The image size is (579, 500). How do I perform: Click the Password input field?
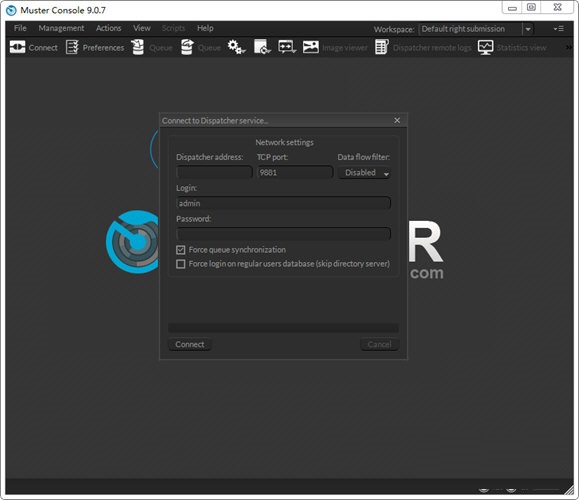point(284,234)
